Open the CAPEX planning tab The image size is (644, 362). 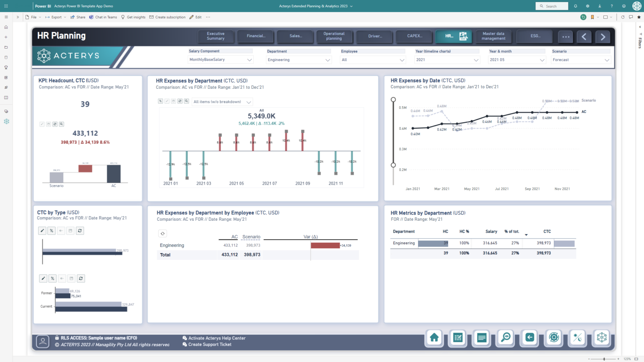tap(414, 36)
